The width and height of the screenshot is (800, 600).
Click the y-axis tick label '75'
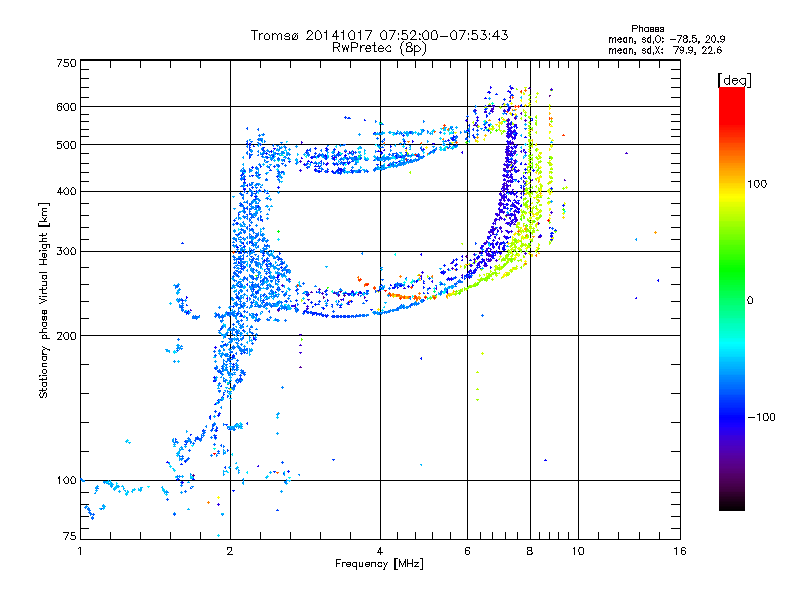point(70,536)
